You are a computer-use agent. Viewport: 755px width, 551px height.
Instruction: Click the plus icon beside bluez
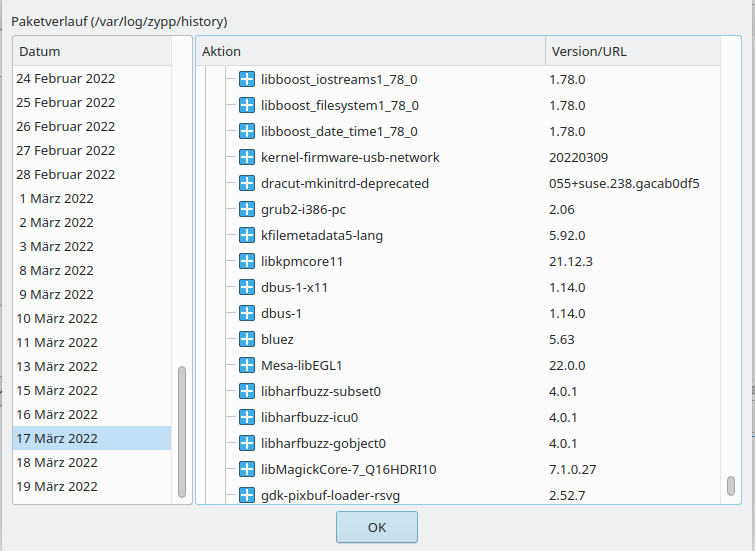(247, 339)
